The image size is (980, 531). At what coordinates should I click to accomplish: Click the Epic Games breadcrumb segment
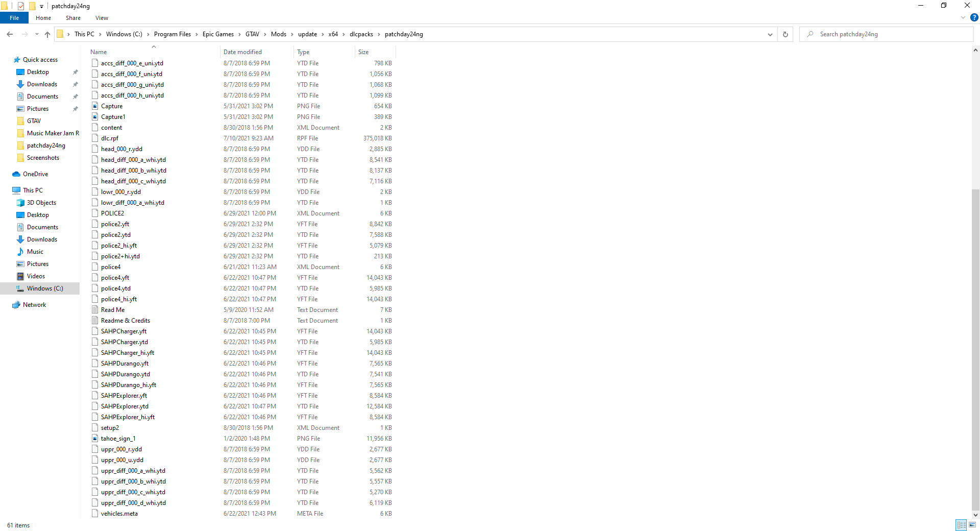(x=218, y=34)
